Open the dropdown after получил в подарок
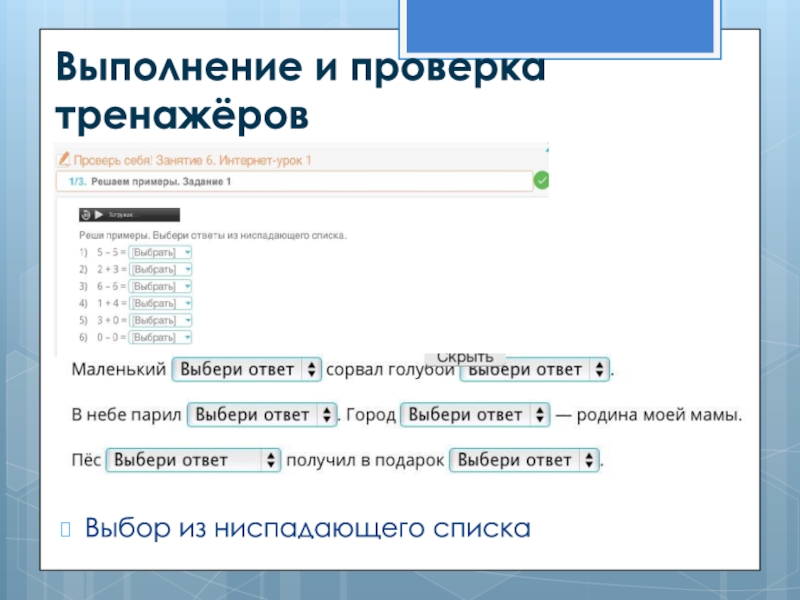 [524, 460]
